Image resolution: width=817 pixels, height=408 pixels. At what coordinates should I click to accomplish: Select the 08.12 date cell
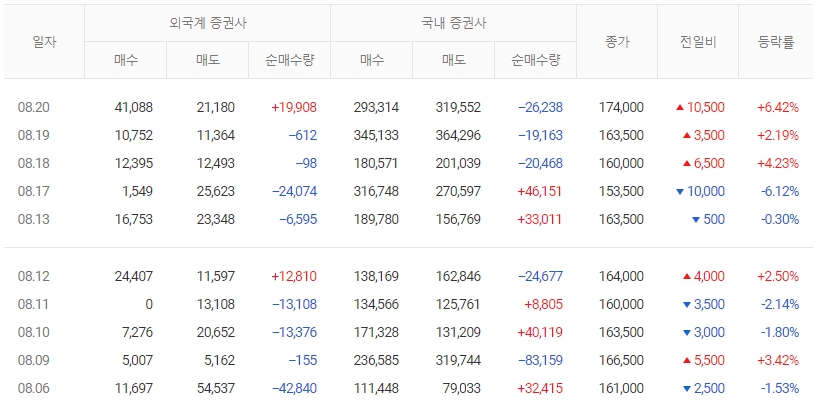click(x=33, y=276)
